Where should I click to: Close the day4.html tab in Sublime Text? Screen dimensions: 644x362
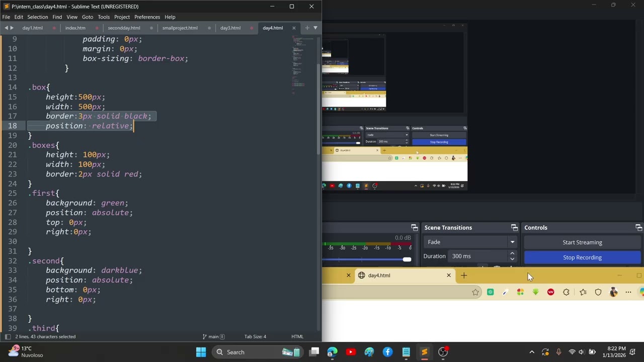coord(294,28)
